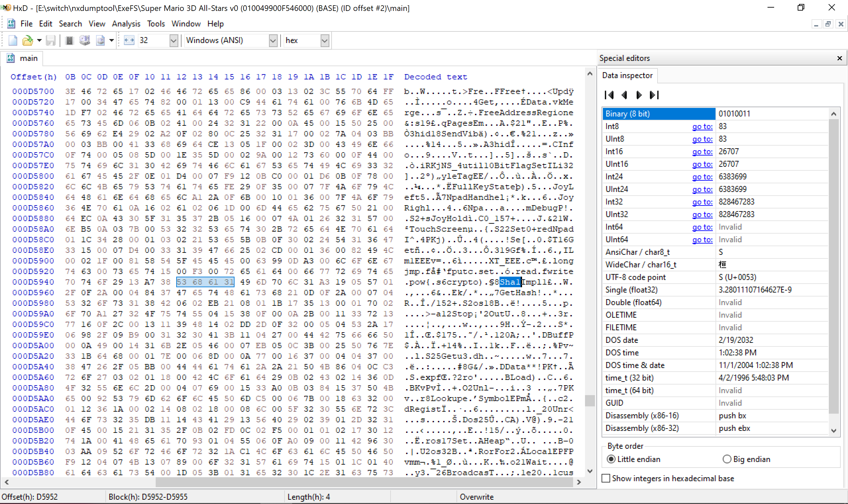
Task: Open main memory with the RAM chip icon
Action: pos(69,40)
